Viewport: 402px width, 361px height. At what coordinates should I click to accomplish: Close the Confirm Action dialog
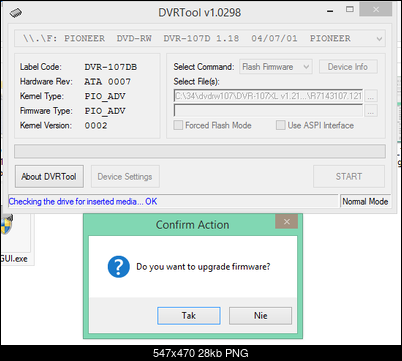click(286, 222)
